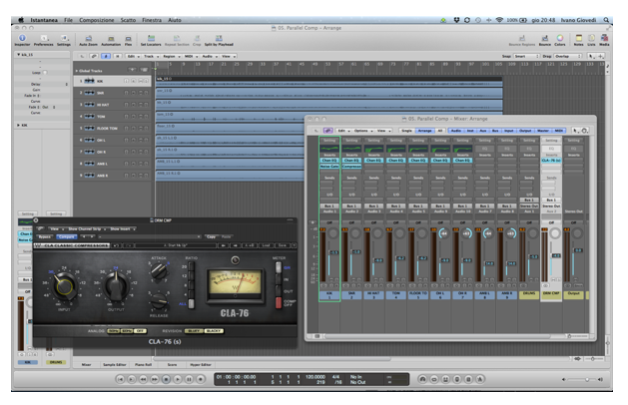Click the SNR track instrument icon
628x405 pixels.
pyautogui.click(x=89, y=93)
